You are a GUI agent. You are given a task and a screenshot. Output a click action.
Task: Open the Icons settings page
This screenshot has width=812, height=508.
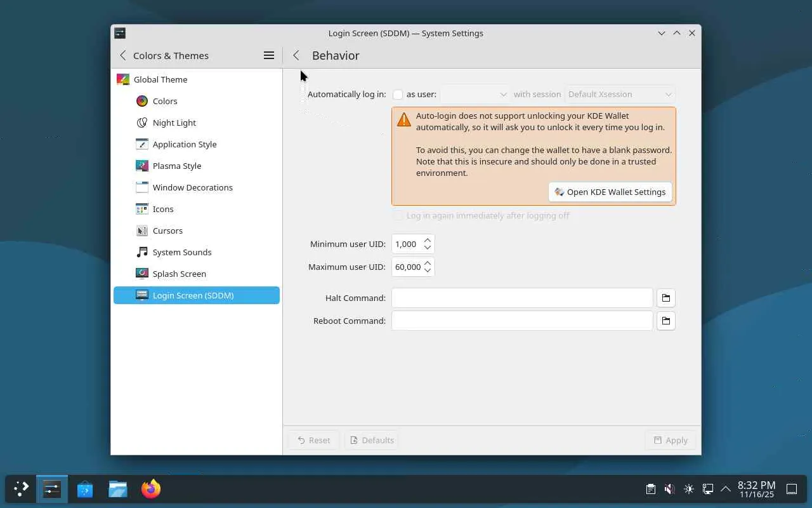197,209
